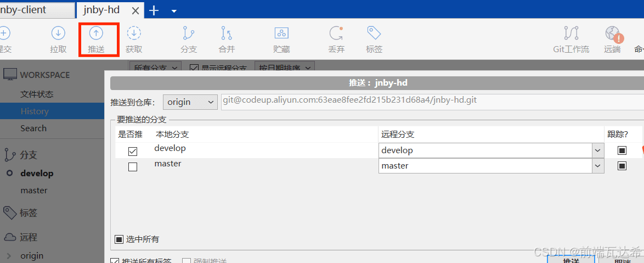Open the 所有分支 filter dropdown
Viewport: 644px width, 263px height.
click(155, 66)
